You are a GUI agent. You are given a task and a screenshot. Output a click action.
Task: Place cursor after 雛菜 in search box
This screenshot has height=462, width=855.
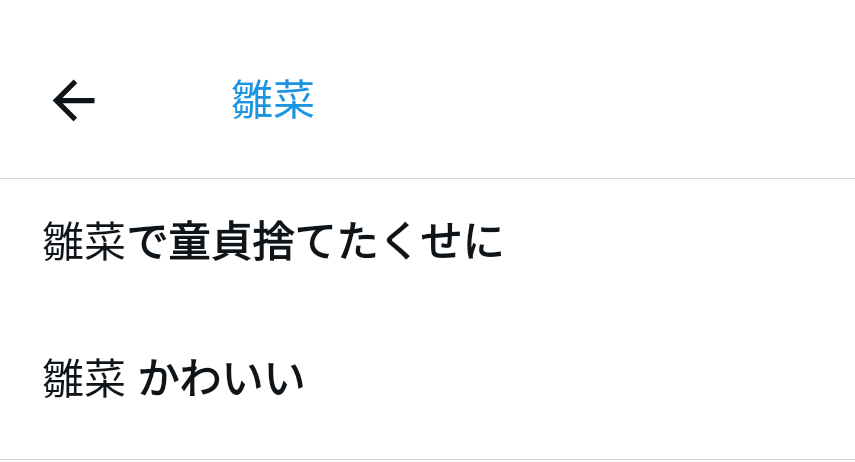click(316, 100)
